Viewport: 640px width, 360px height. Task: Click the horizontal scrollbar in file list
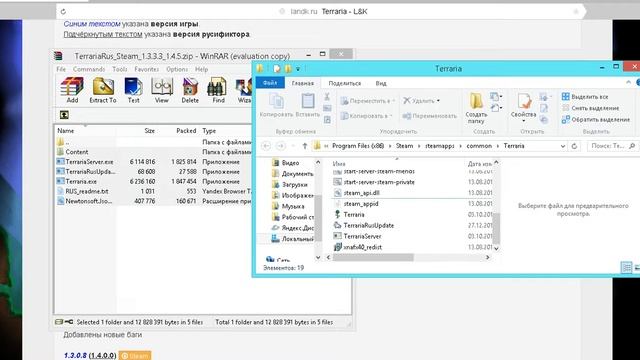pyautogui.click(x=373, y=258)
